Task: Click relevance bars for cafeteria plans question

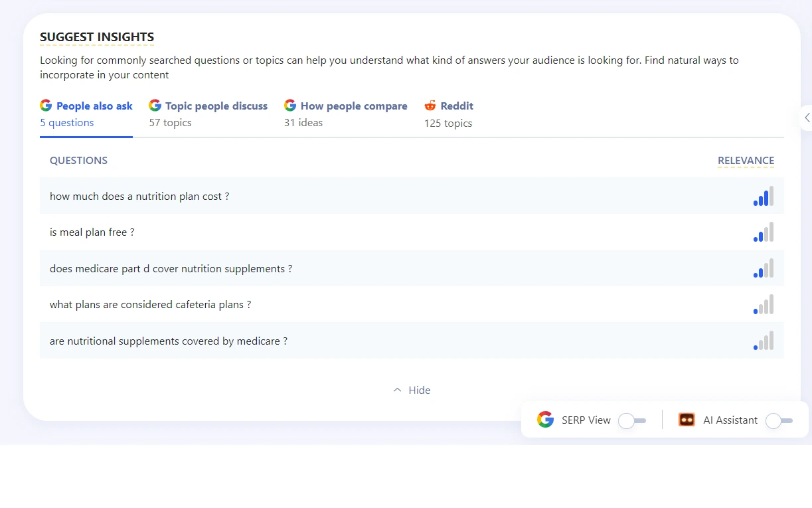Action: 763,305
